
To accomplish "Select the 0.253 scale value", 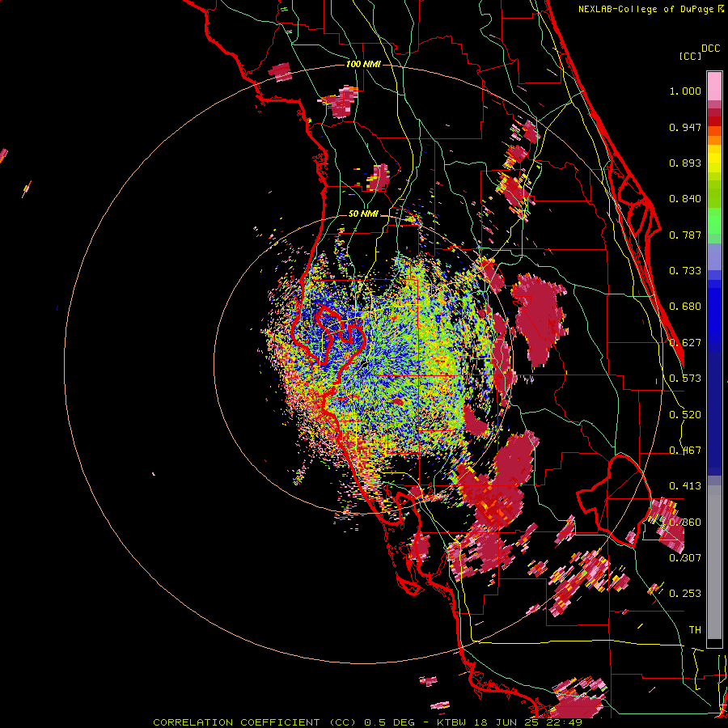I will coord(685,594).
